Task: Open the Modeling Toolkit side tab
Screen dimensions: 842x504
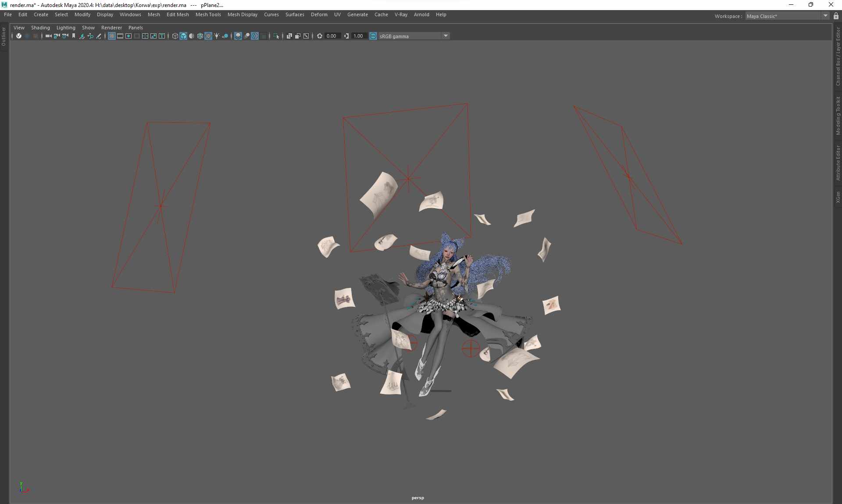Action: pos(838,115)
